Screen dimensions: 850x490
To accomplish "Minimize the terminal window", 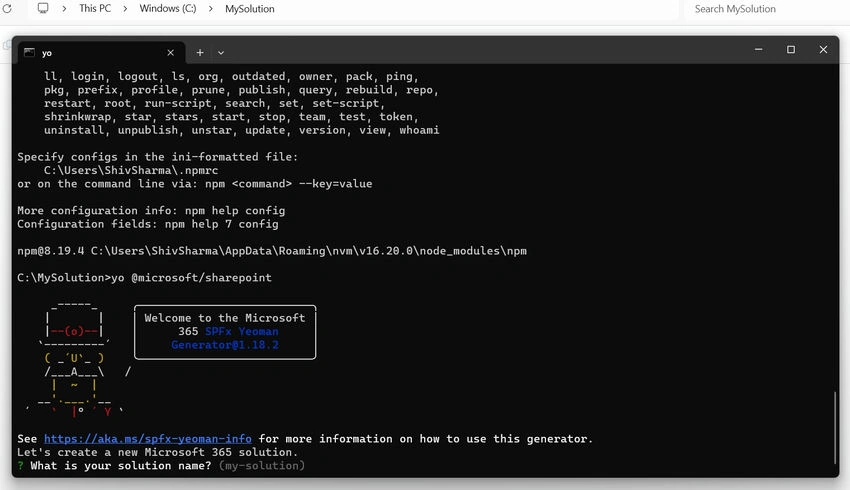I will pos(758,49).
